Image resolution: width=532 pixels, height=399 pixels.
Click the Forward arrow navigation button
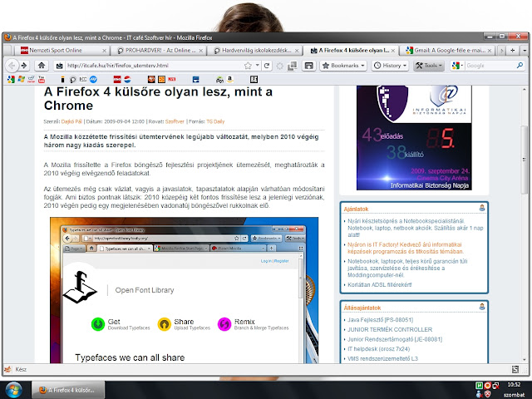coord(24,66)
